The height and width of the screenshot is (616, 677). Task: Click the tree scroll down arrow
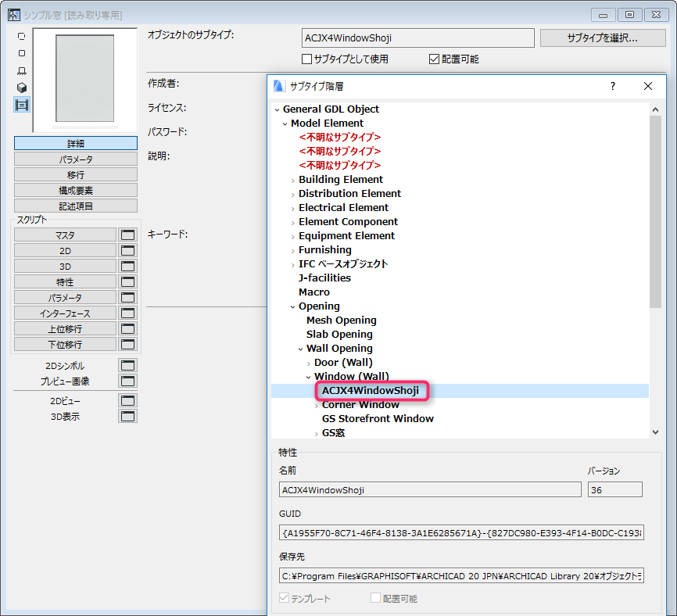[655, 432]
